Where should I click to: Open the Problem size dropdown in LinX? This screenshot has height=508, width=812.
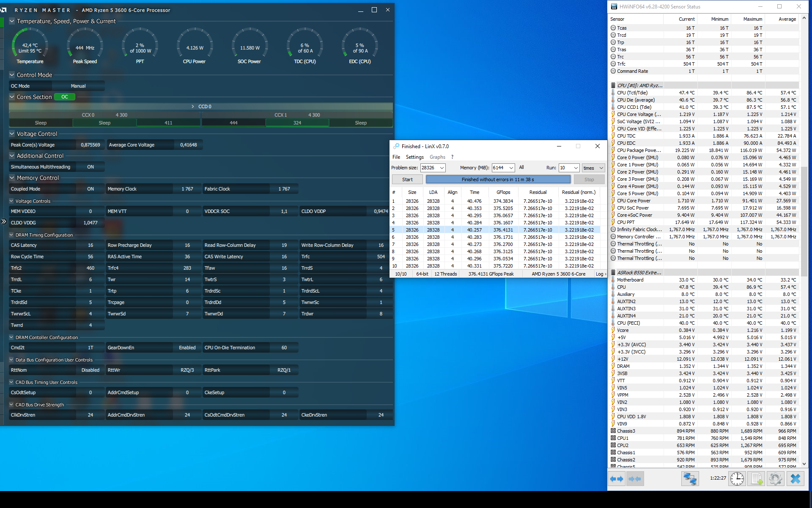point(442,168)
